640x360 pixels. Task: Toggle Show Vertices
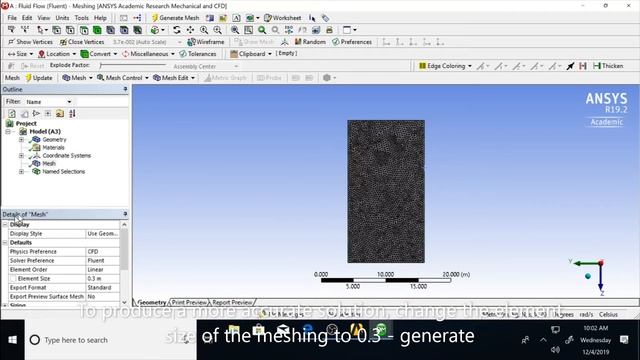coord(30,42)
